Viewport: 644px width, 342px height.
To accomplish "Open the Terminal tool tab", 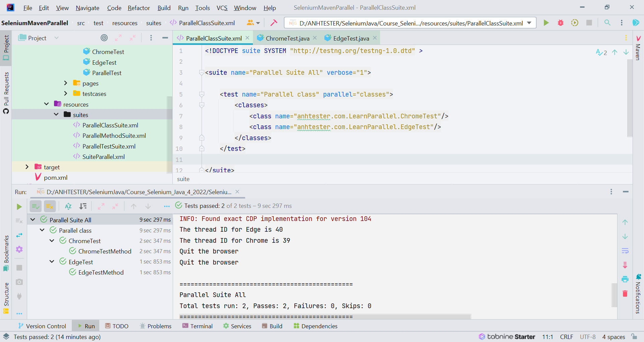I will point(198,326).
